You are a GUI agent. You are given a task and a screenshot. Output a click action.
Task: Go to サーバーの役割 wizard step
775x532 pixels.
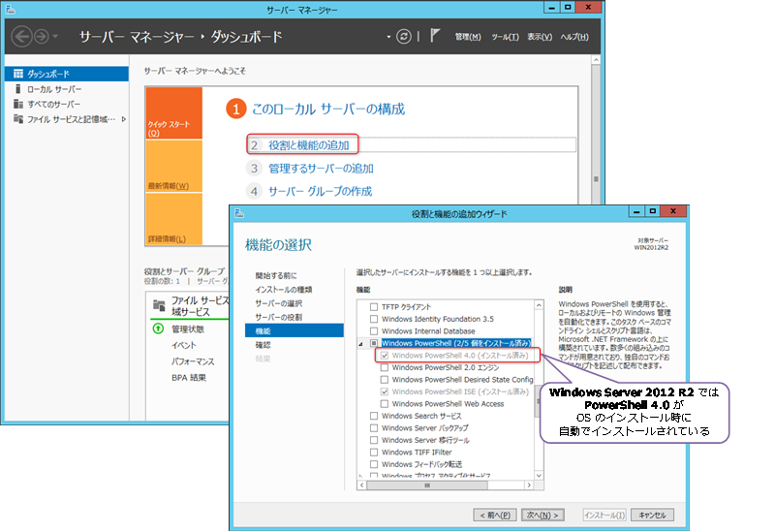click(x=279, y=318)
